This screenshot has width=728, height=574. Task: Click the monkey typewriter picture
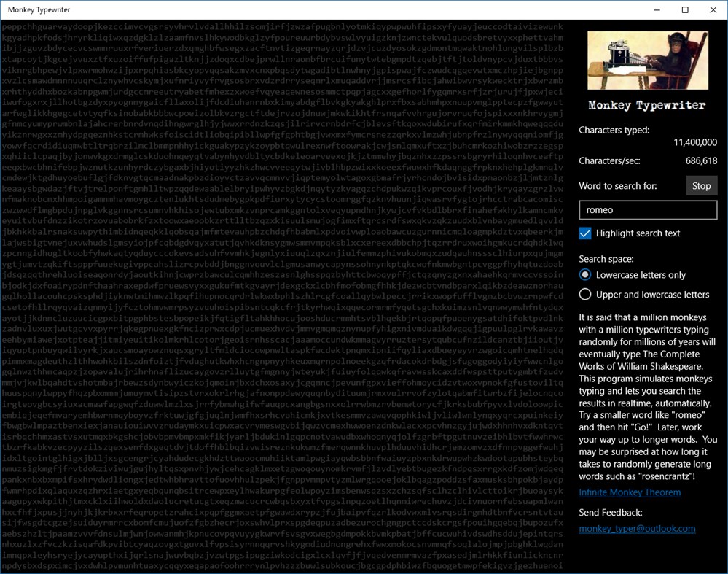[647, 59]
